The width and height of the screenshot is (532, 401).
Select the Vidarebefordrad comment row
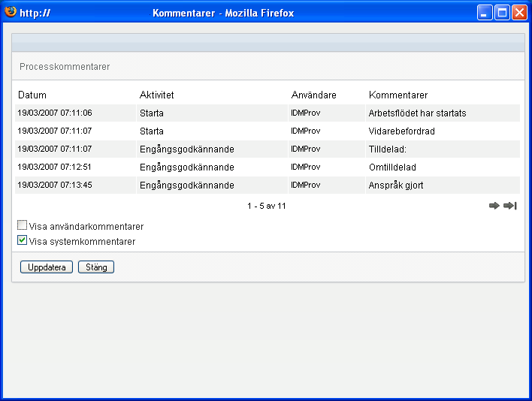401,131
